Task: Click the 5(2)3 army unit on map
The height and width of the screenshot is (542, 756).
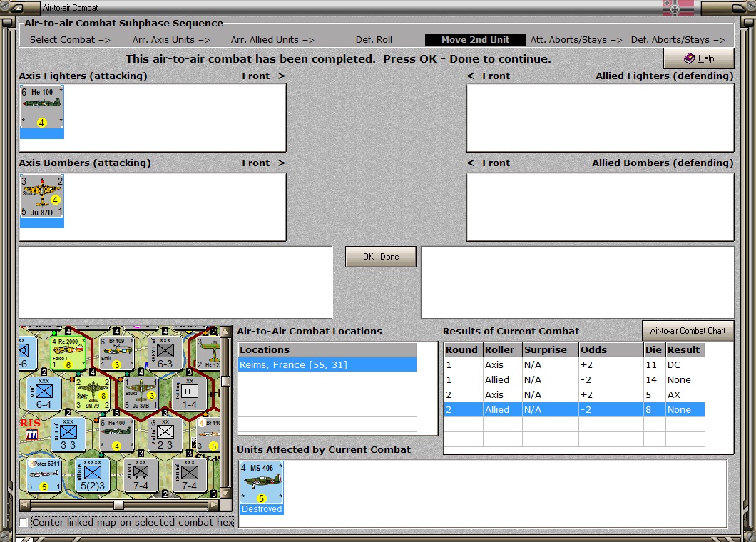Action: (93, 475)
